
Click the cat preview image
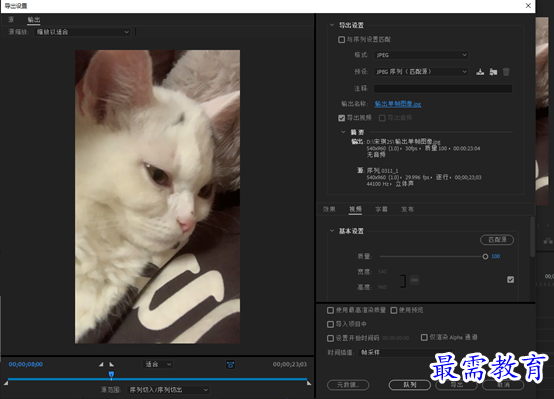tap(157, 196)
